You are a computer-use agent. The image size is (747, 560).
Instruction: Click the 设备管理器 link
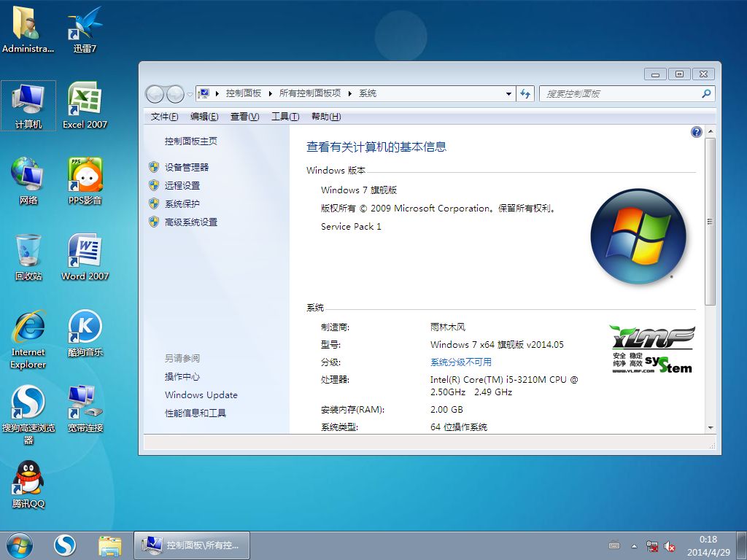[187, 167]
